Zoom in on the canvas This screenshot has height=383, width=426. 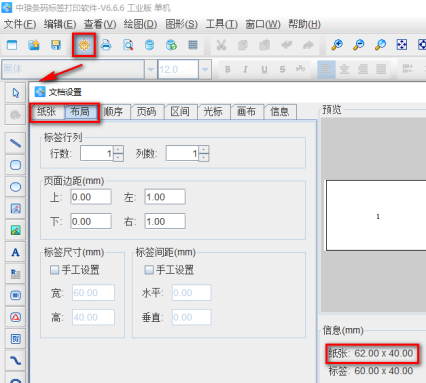337,45
